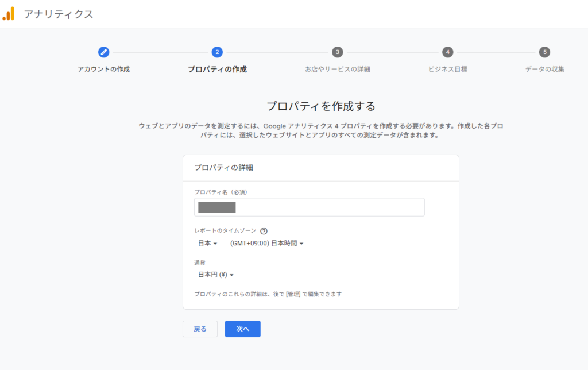Select the アカウントの作成 step label

103,69
